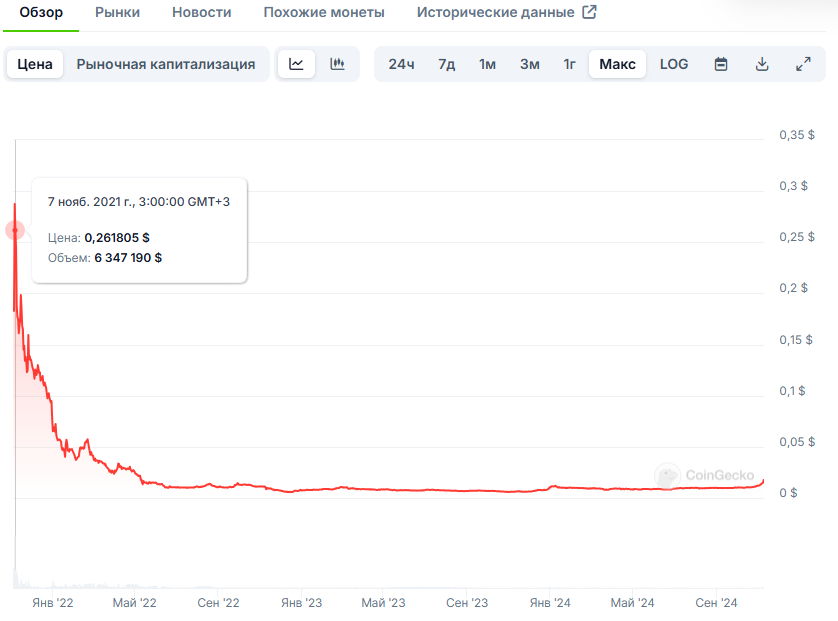
Task: Click the CoinGecko watermark logo
Action: pyautogui.click(x=696, y=476)
